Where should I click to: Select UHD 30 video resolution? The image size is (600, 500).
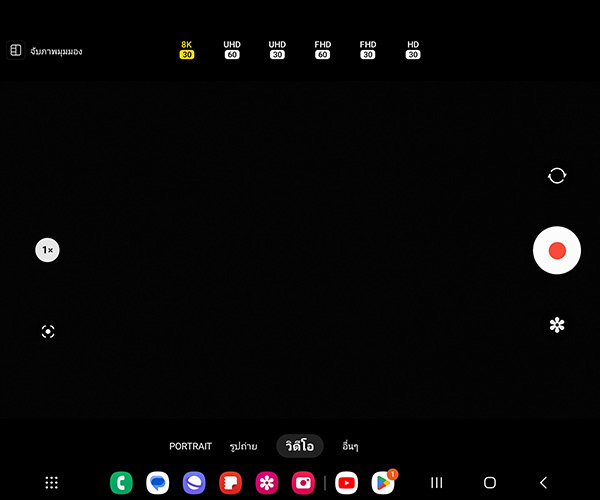point(277,50)
